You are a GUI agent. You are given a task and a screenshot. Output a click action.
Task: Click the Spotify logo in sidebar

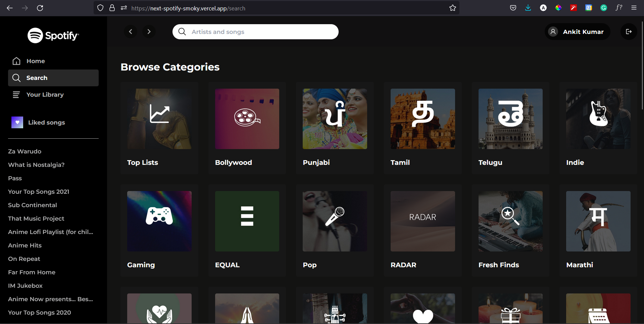pyautogui.click(x=53, y=35)
